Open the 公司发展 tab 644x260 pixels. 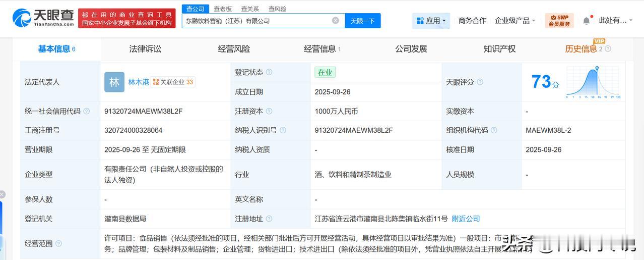coord(411,49)
